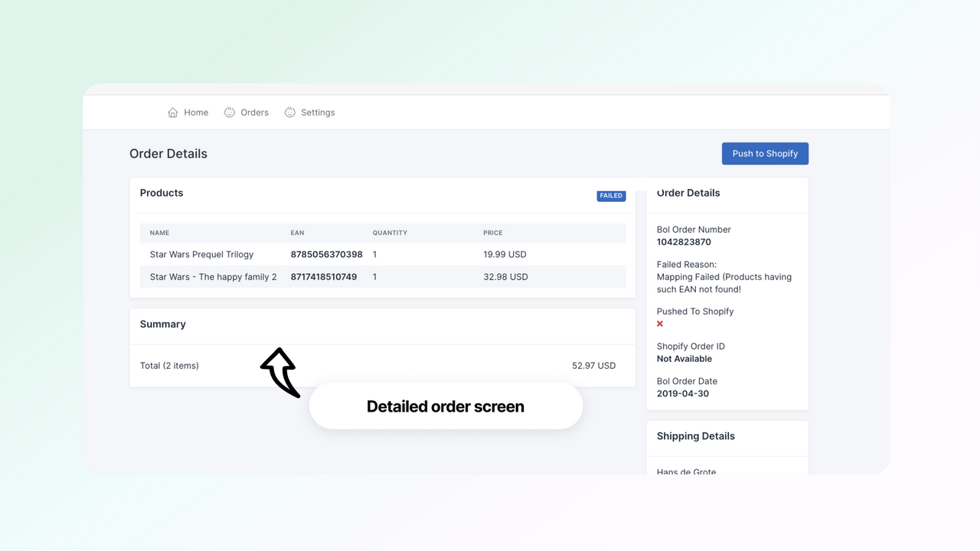This screenshot has height=551, width=980.
Task: Click the EAN column header
Action: 297,233
